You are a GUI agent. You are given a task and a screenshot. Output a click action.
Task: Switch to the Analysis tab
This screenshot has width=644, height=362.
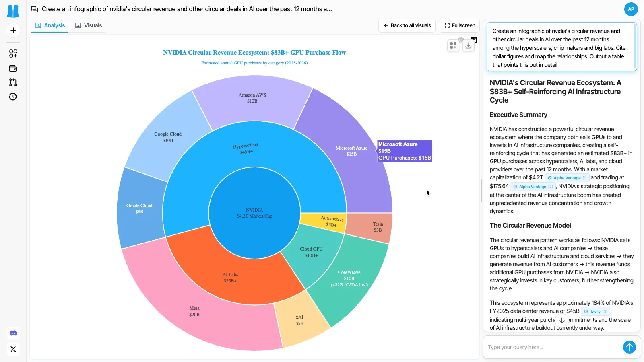click(x=50, y=25)
